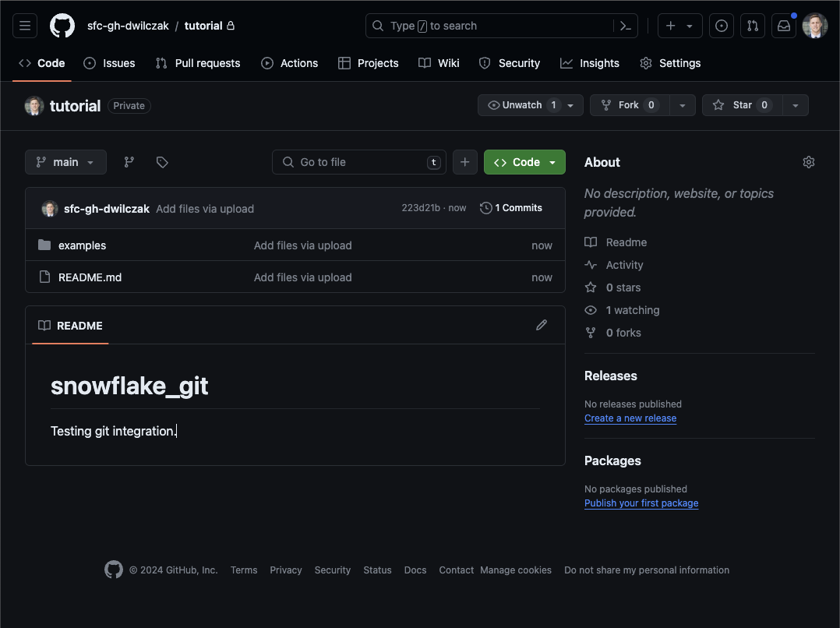Open the Projects tab
Image resolution: width=840 pixels, height=628 pixels.
[368, 63]
